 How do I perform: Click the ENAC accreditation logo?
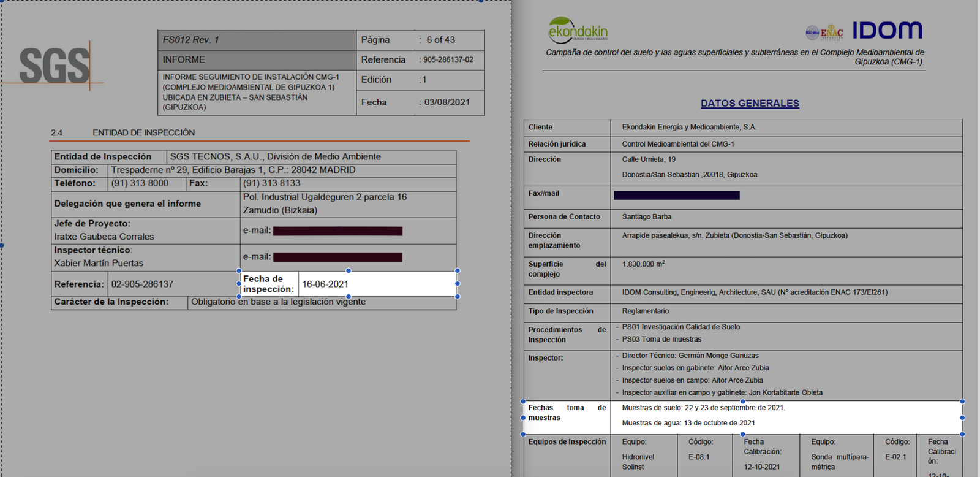(831, 32)
